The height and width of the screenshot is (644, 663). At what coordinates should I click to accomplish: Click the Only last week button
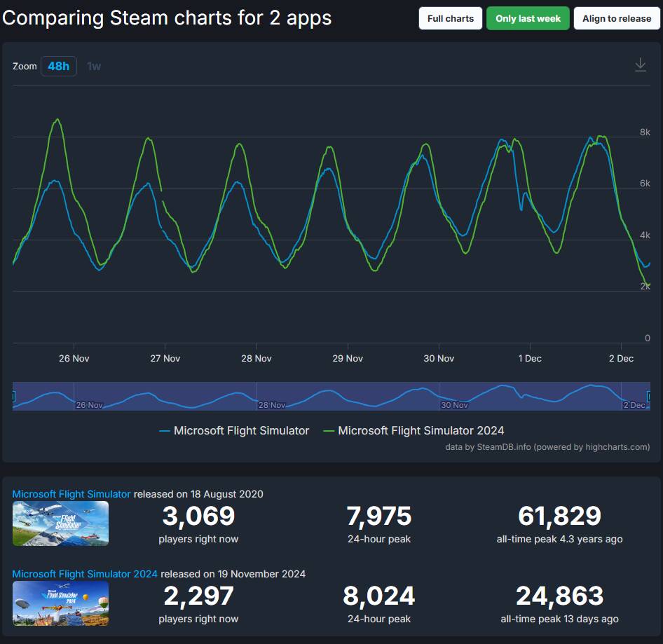pyautogui.click(x=528, y=18)
